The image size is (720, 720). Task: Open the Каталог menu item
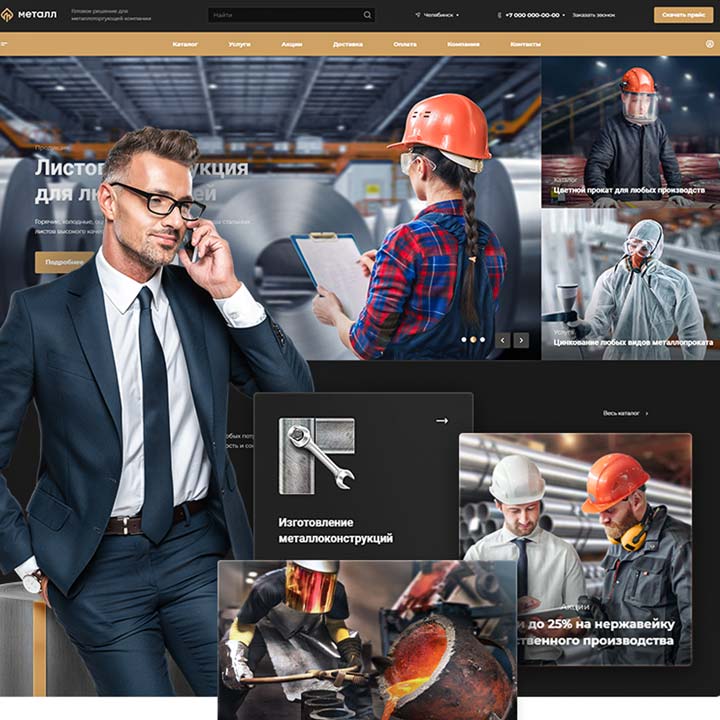pyautogui.click(x=185, y=45)
